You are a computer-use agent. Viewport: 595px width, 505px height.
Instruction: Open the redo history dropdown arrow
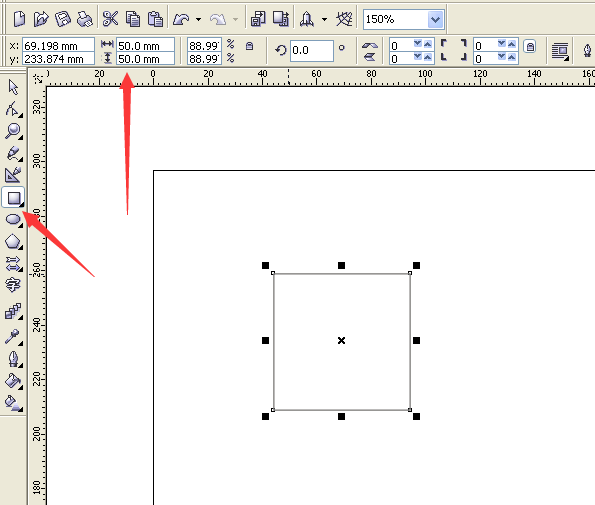[235, 19]
